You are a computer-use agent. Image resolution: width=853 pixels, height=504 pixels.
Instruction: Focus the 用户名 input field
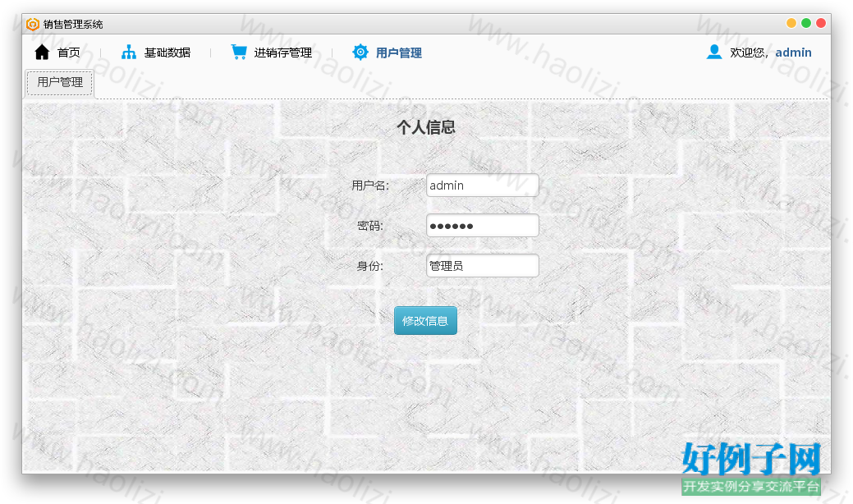pyautogui.click(x=483, y=186)
